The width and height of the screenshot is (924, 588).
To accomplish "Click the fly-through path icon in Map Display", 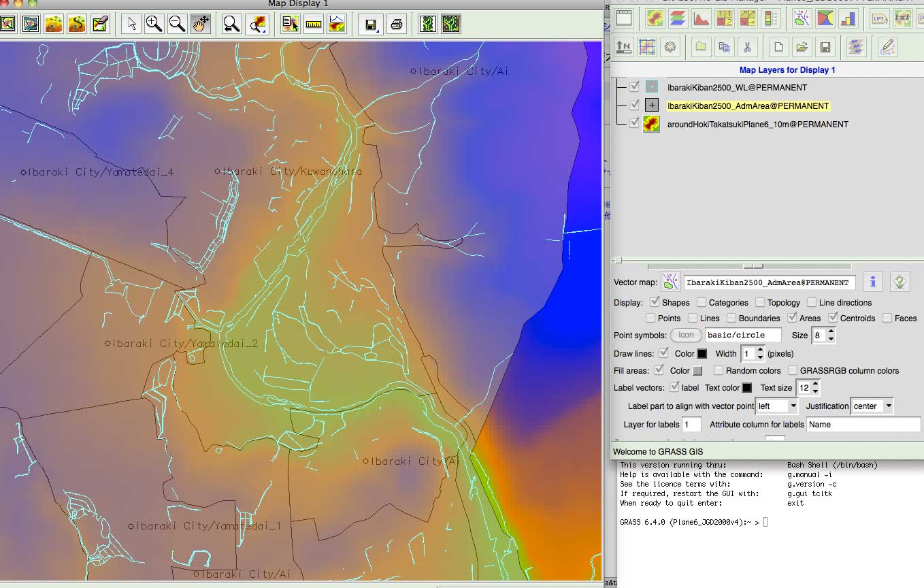I will pyautogui.click(x=77, y=24).
